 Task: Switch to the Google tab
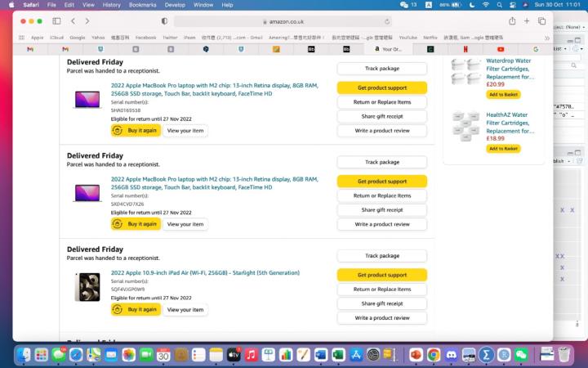(536, 49)
